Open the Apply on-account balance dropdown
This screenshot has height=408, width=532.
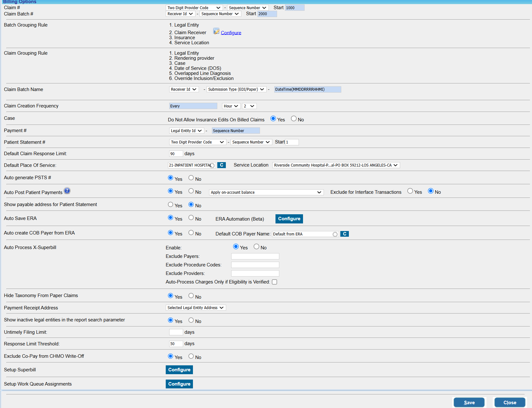click(x=266, y=192)
